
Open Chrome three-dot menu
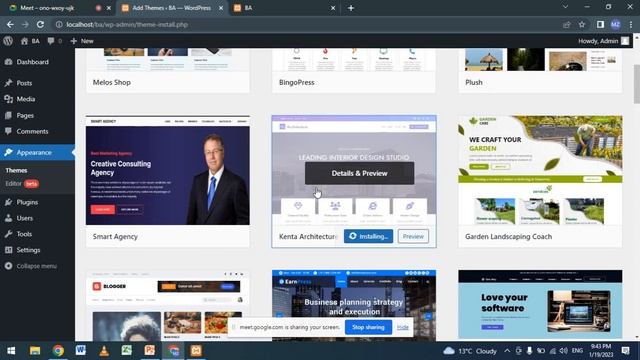tap(631, 24)
